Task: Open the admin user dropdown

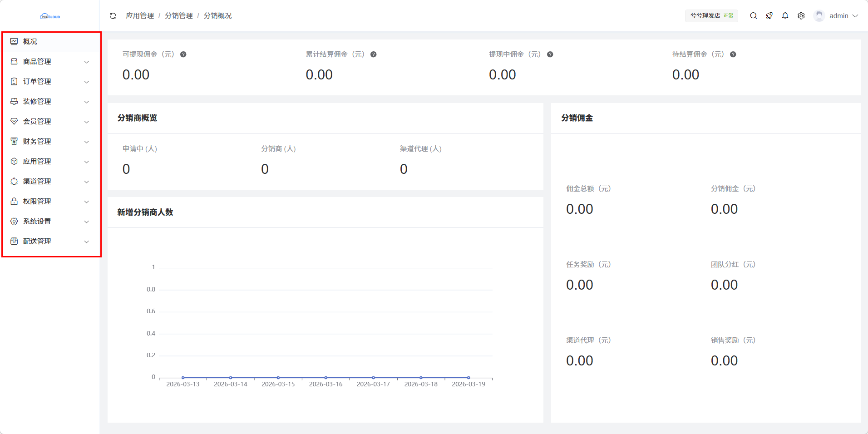Action: [x=837, y=16]
